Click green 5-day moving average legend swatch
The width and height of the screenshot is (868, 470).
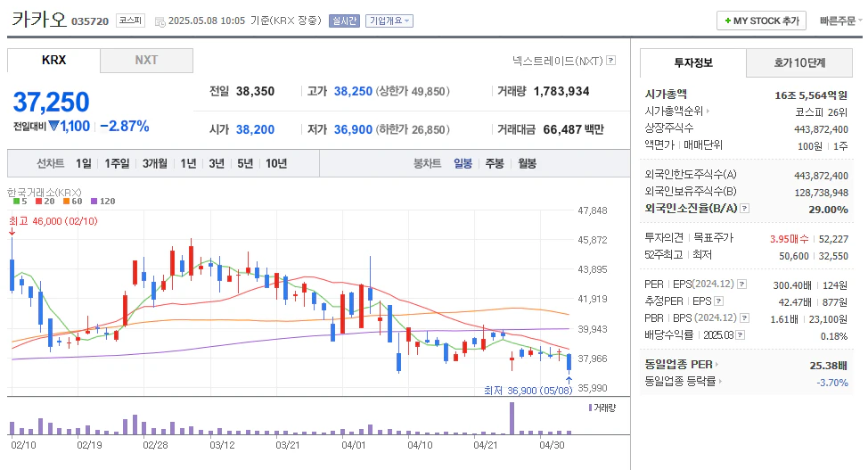[x=16, y=202]
